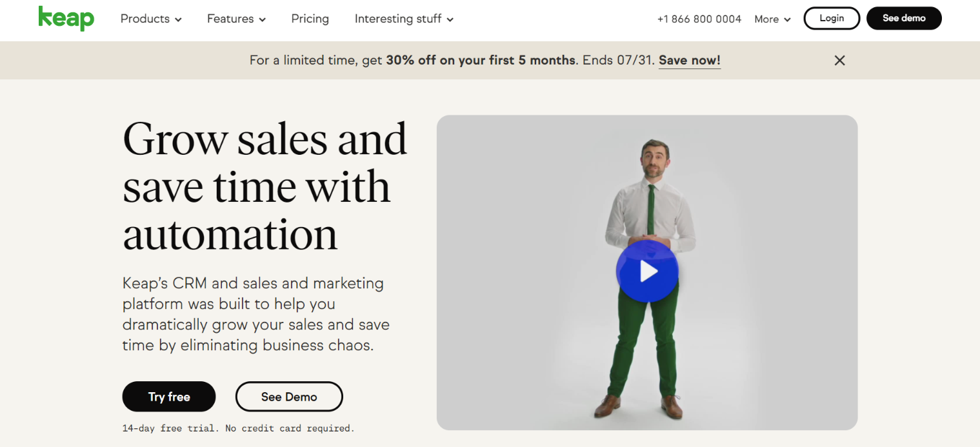Viewport: 980px width, 447px height.
Task: Click the 14-day free trial note
Action: pos(238,428)
